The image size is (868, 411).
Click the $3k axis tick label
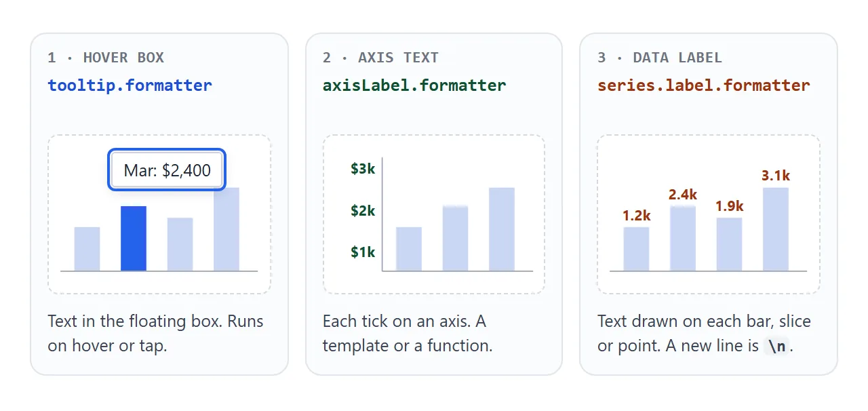point(363,169)
